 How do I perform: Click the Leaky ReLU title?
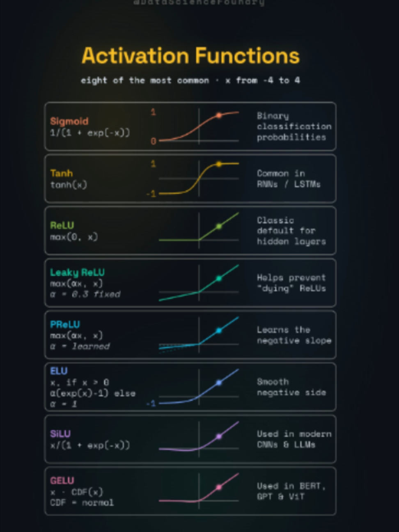[x=77, y=273]
